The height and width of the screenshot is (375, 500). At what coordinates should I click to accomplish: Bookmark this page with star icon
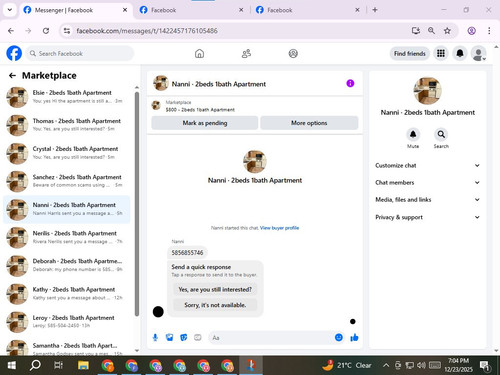pyautogui.click(x=447, y=31)
